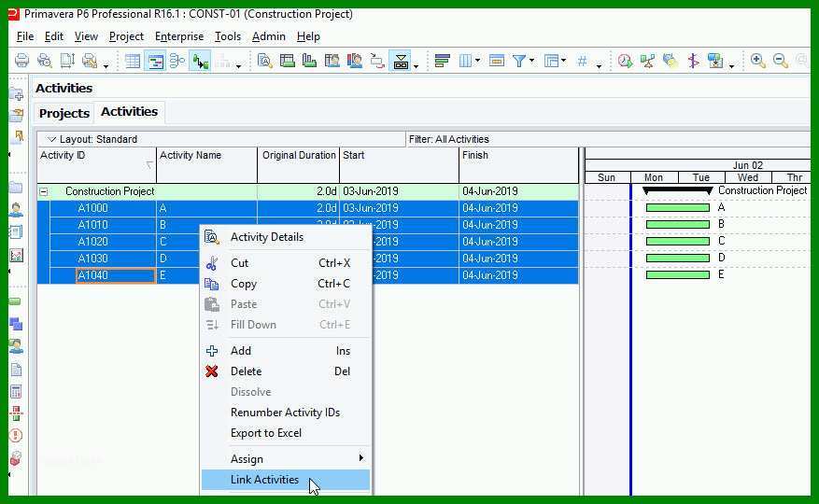
Task: Click the Print icon in toolbar
Action: pyautogui.click(x=21, y=61)
